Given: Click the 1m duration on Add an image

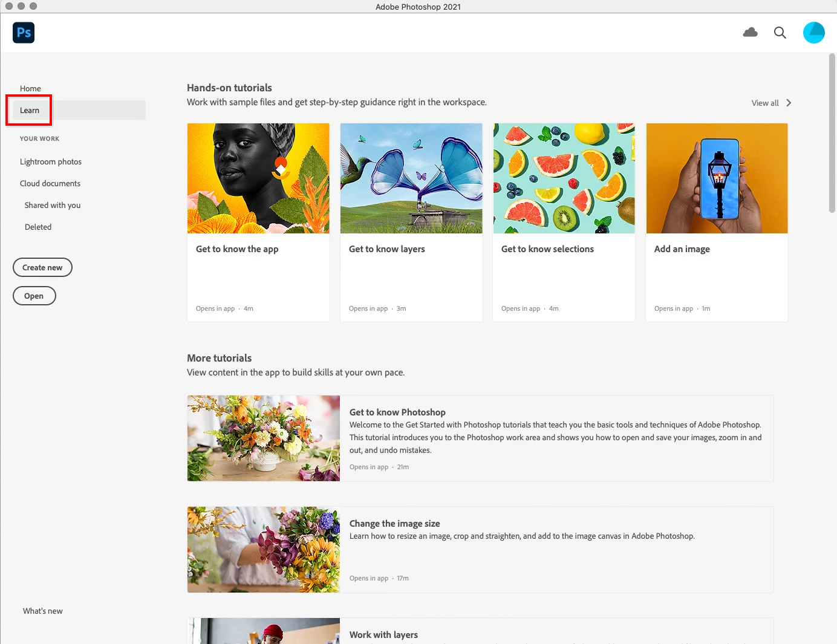Looking at the screenshot, I should click(x=706, y=308).
